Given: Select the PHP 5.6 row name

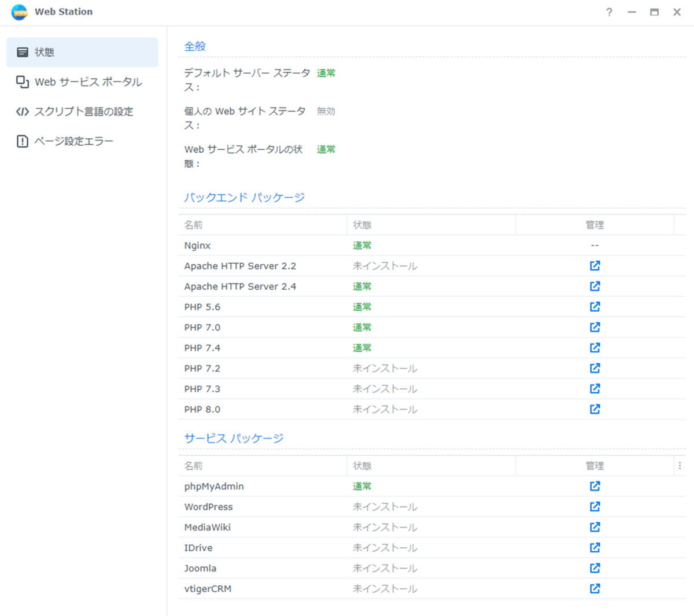Looking at the screenshot, I should pos(202,307).
